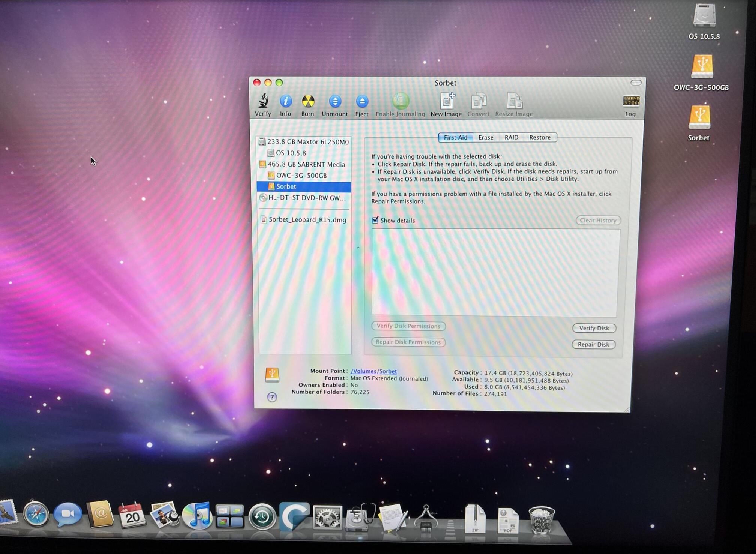Switch to the Erase tab
The width and height of the screenshot is (756, 554).
tap(486, 138)
